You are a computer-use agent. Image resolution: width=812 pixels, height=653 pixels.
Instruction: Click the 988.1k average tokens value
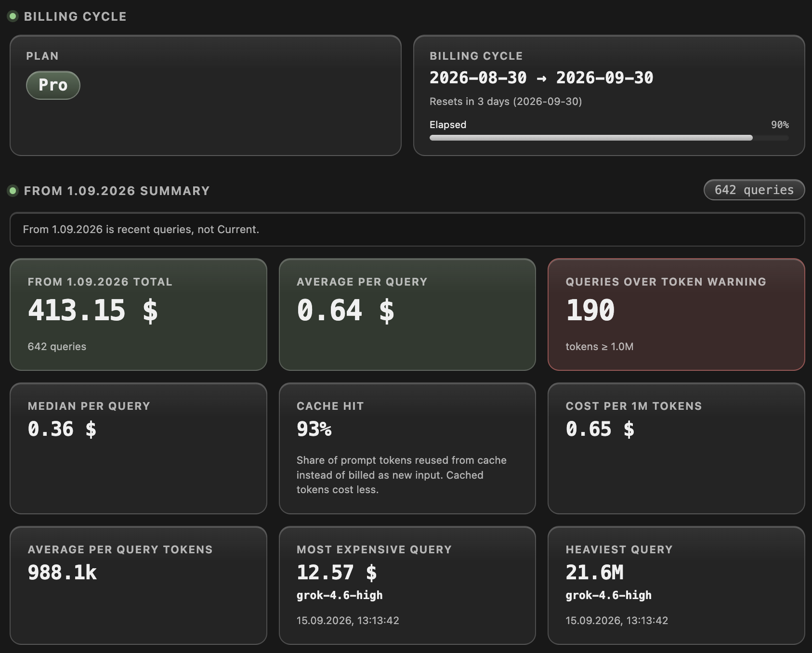click(x=62, y=573)
